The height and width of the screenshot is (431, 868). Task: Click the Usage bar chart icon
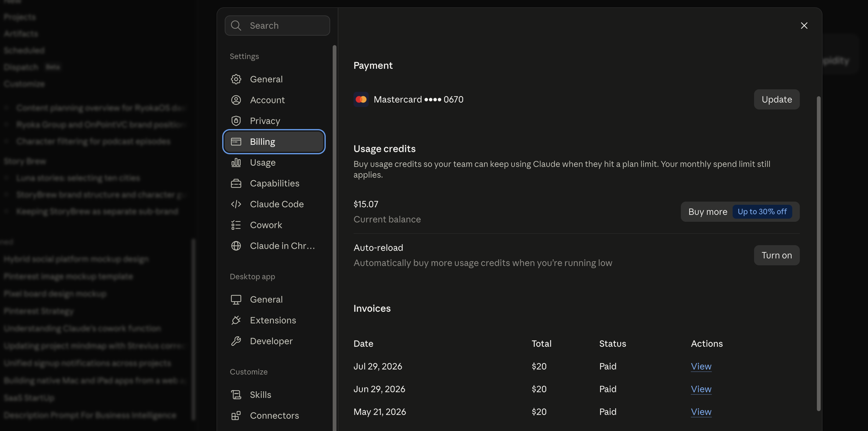pos(236,162)
